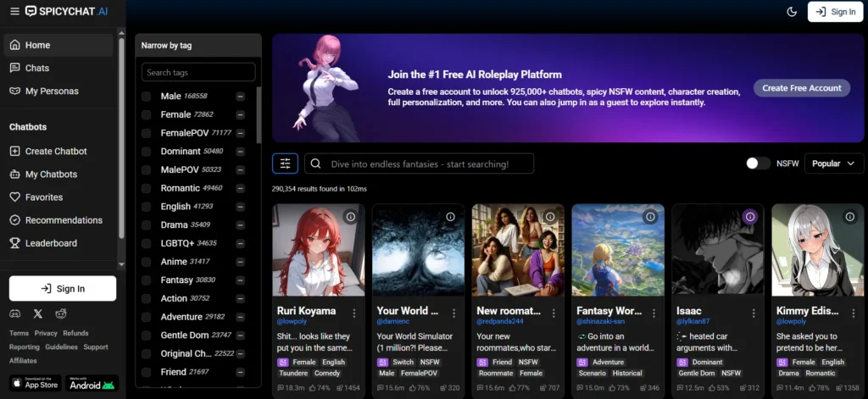
Task: Open Leaderboard in the sidebar
Action: click(x=51, y=243)
